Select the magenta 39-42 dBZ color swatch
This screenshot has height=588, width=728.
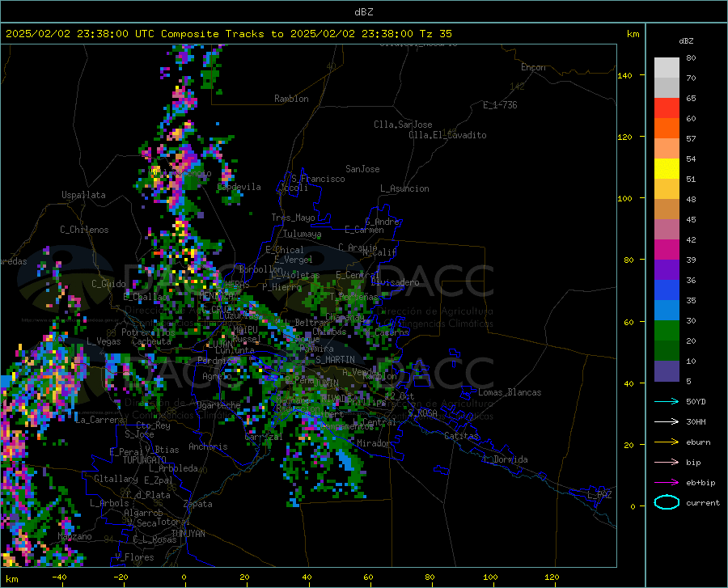(667, 250)
